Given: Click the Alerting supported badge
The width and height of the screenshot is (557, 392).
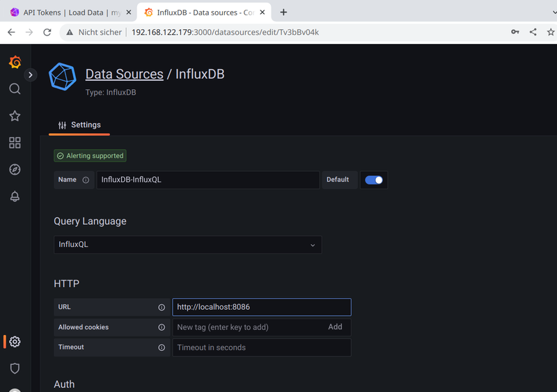Looking at the screenshot, I should click(x=91, y=156).
